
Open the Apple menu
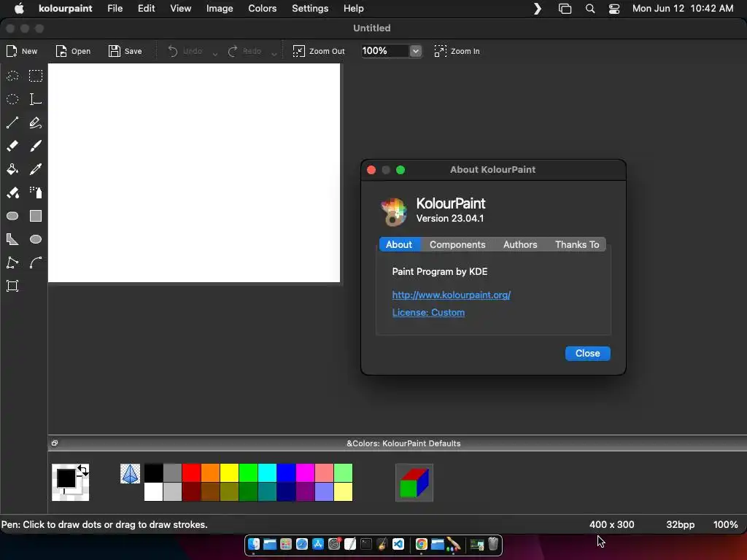(19, 8)
